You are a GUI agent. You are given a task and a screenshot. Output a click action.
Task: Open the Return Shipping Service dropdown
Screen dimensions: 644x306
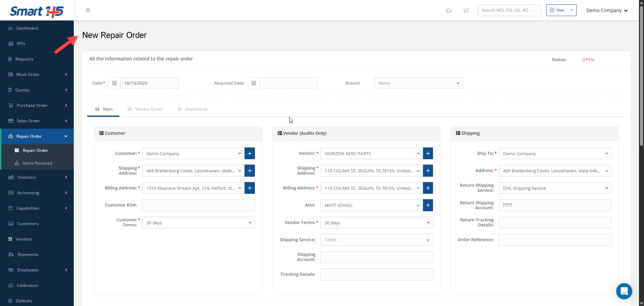coord(555,188)
